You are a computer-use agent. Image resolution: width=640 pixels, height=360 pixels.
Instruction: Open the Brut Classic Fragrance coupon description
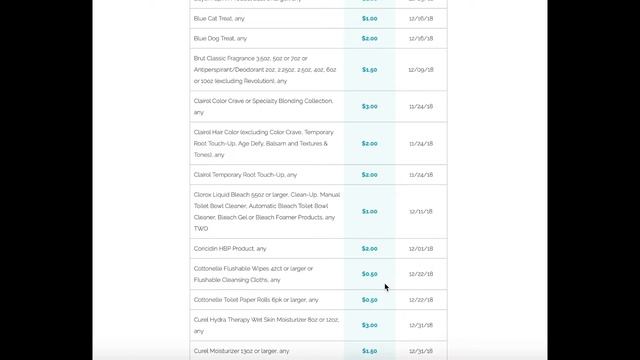(x=265, y=70)
